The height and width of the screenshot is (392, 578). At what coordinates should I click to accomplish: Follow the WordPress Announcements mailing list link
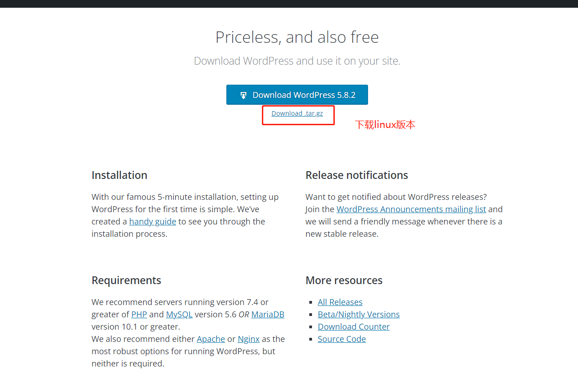pos(411,209)
